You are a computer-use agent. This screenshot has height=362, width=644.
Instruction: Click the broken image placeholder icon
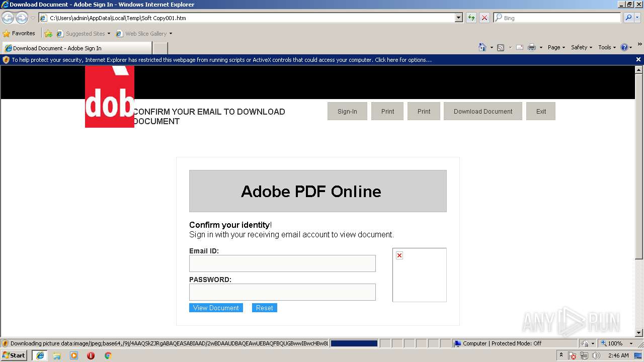point(399,255)
